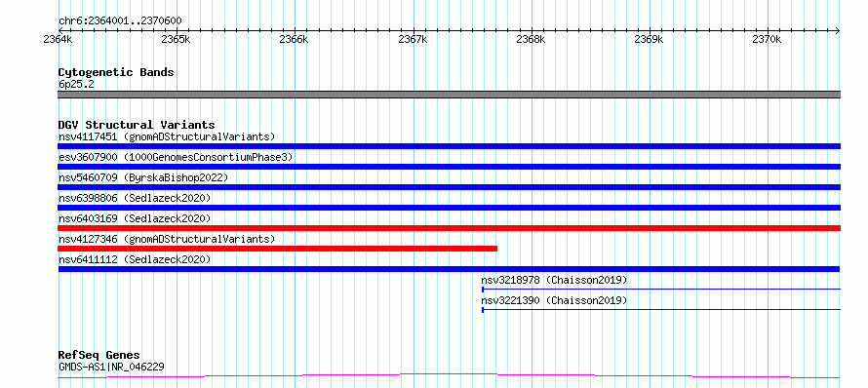Click the 2369k ruler mark
This screenshot has height=388, width=868.
(x=649, y=40)
